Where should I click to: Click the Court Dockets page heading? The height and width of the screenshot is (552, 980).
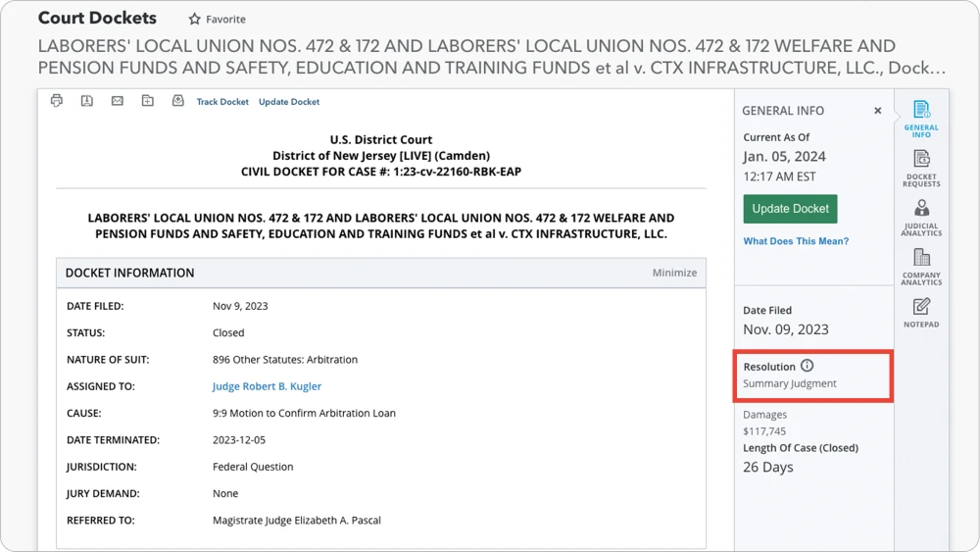click(97, 19)
